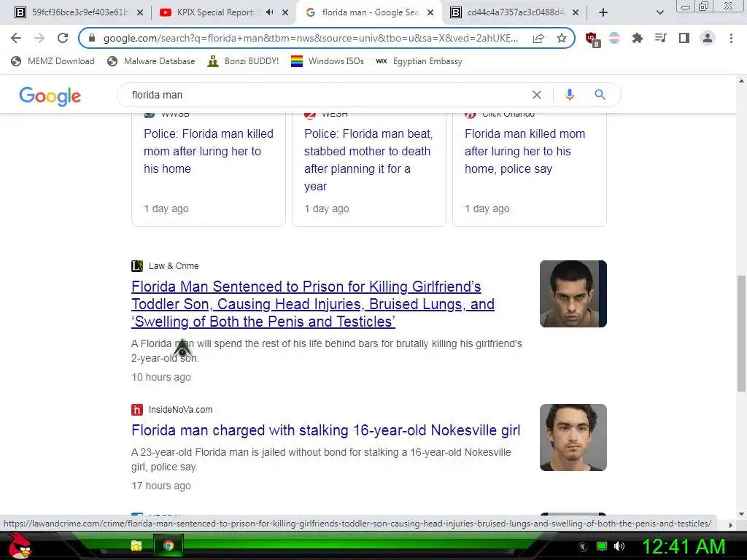
Task: Click the Google logo
Action: pyautogui.click(x=50, y=96)
